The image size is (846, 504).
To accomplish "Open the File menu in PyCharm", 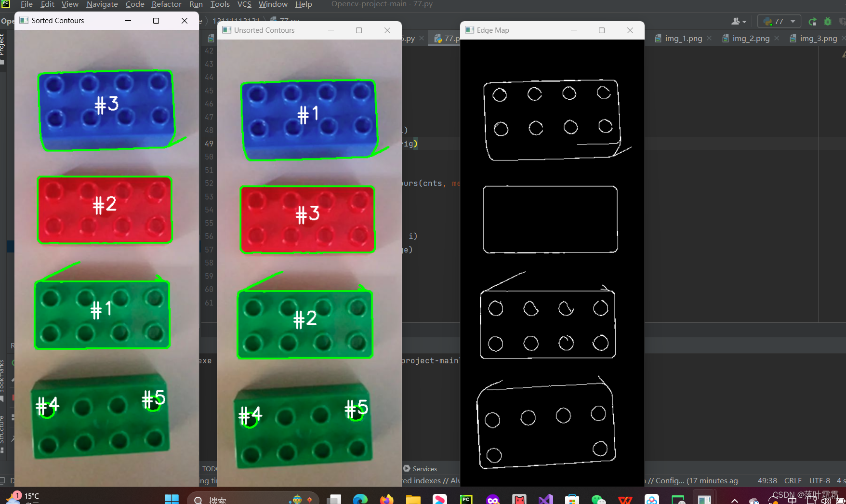I will [27, 4].
